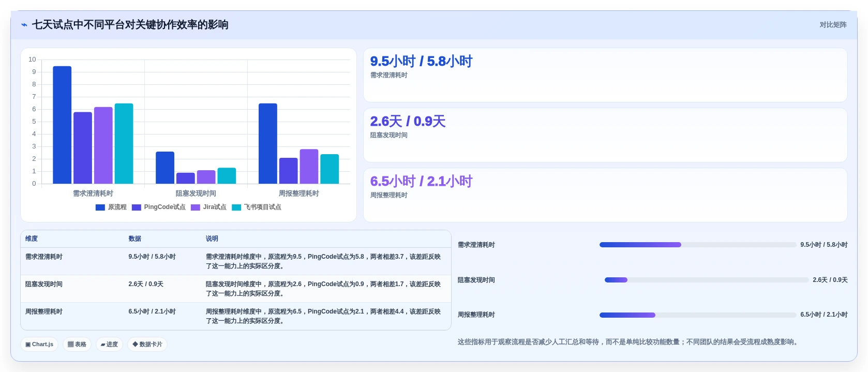Click the 原流程 bar in 周报整理耗时 group
The image size is (868, 372).
click(x=268, y=143)
